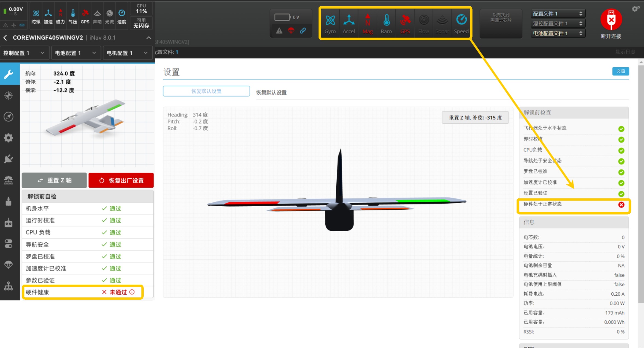644x348 pixels.
Task: Click 重置 Z 轴, 补偿: -315 度 button
Action: pos(475,118)
